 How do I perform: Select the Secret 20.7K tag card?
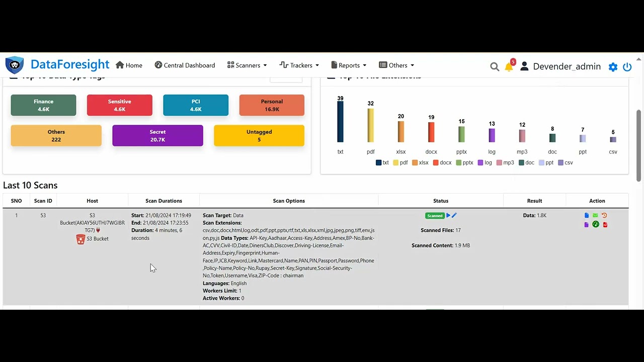[157, 136]
